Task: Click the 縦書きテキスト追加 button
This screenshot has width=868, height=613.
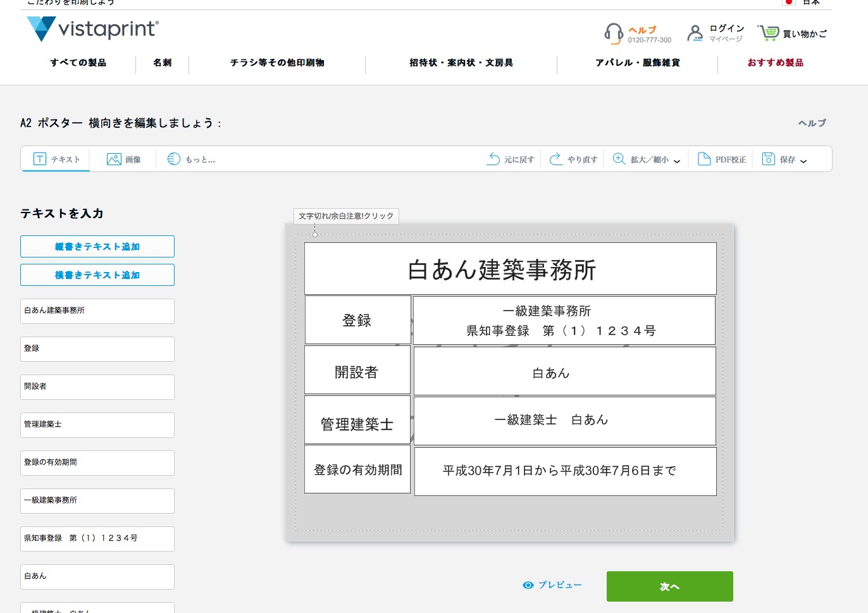Action: coord(97,247)
